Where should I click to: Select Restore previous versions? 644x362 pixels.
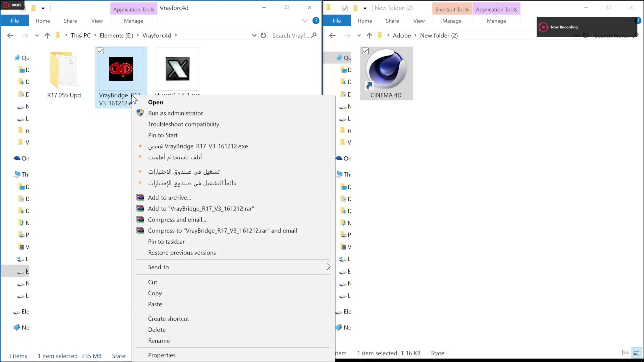(182, 253)
